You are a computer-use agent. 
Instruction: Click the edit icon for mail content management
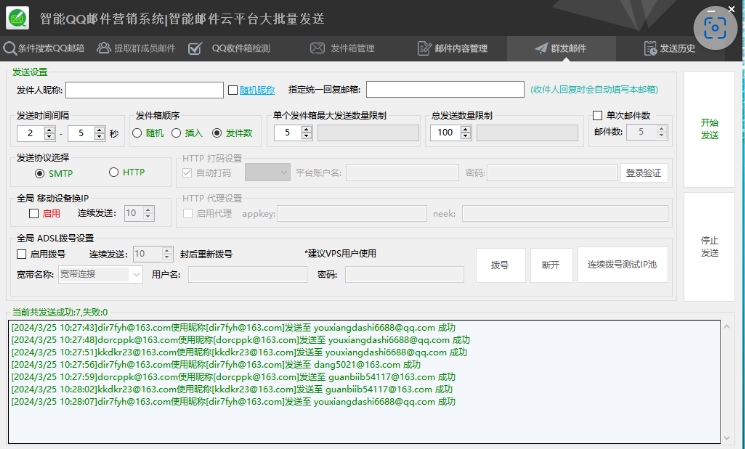424,48
